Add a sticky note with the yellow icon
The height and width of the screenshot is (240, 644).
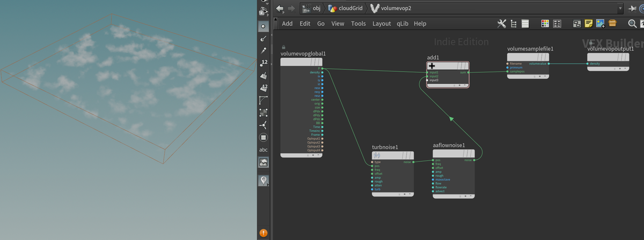tap(589, 24)
